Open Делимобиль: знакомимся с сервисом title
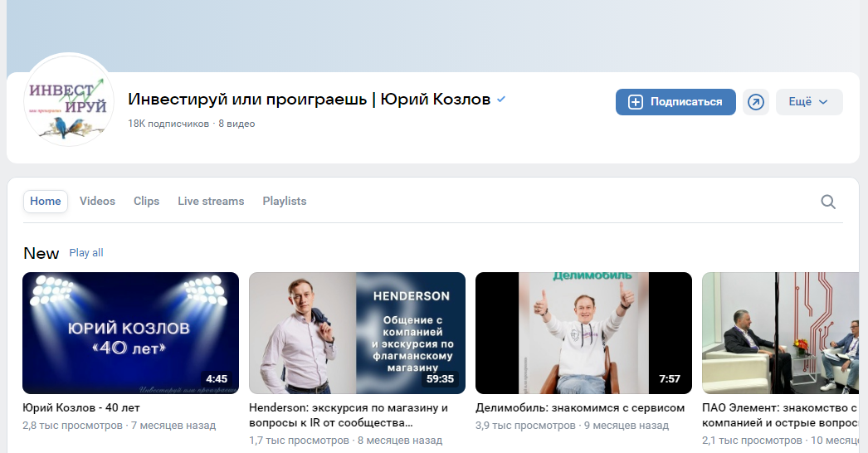This screenshot has height=453, width=868. click(x=580, y=407)
